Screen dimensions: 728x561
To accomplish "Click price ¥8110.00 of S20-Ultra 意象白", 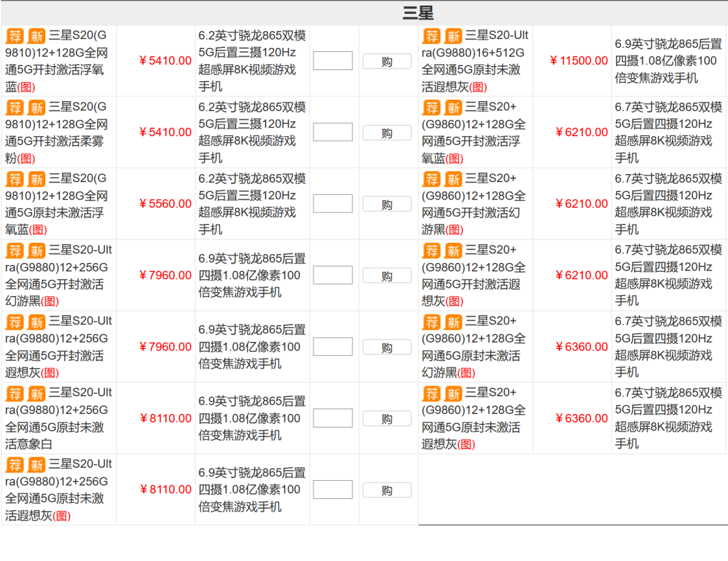I will coord(165,419).
